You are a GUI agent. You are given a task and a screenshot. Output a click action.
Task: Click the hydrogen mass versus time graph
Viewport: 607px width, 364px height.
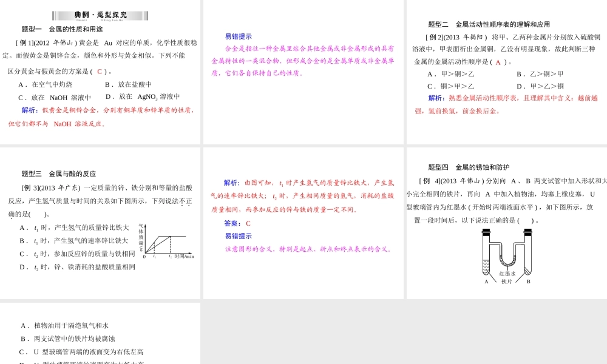pos(166,241)
